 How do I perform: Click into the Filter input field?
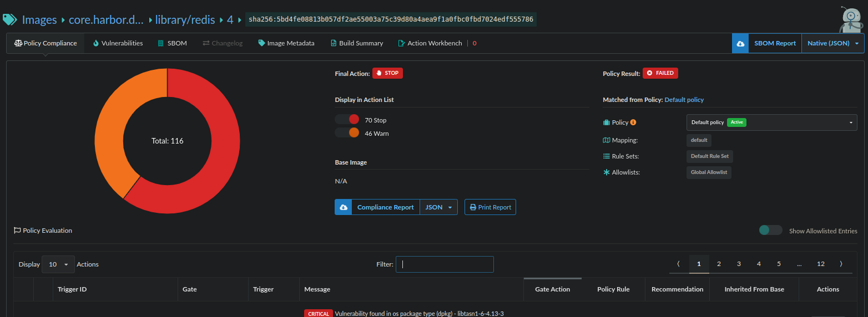coord(445,264)
